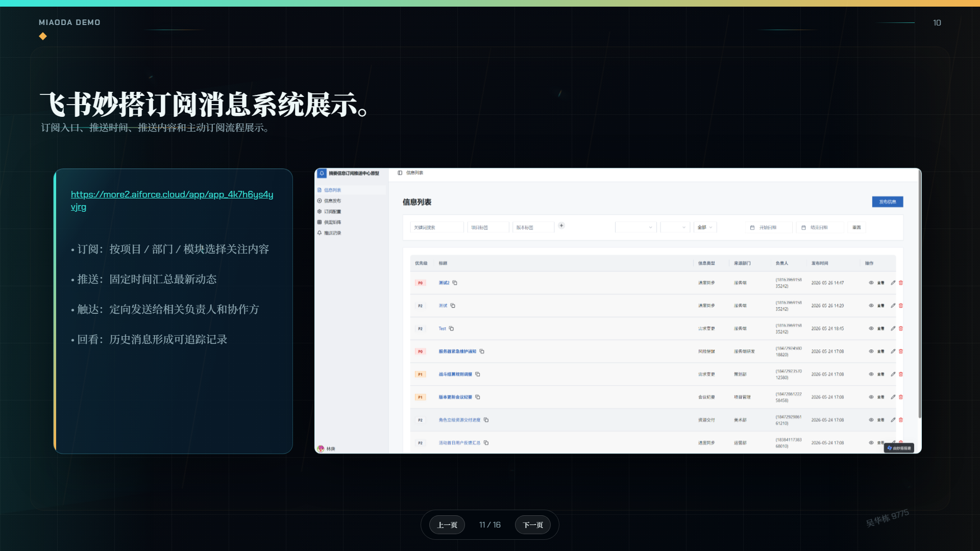This screenshot has width=980, height=551.
Task: Edit pencil in 角色立绘资源交付进度 row
Action: [x=893, y=420]
